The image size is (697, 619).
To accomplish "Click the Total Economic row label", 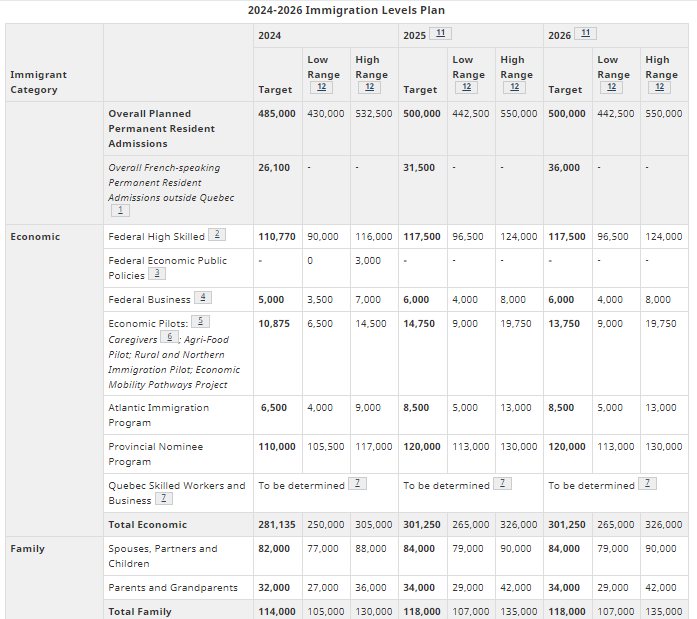I will [148, 524].
